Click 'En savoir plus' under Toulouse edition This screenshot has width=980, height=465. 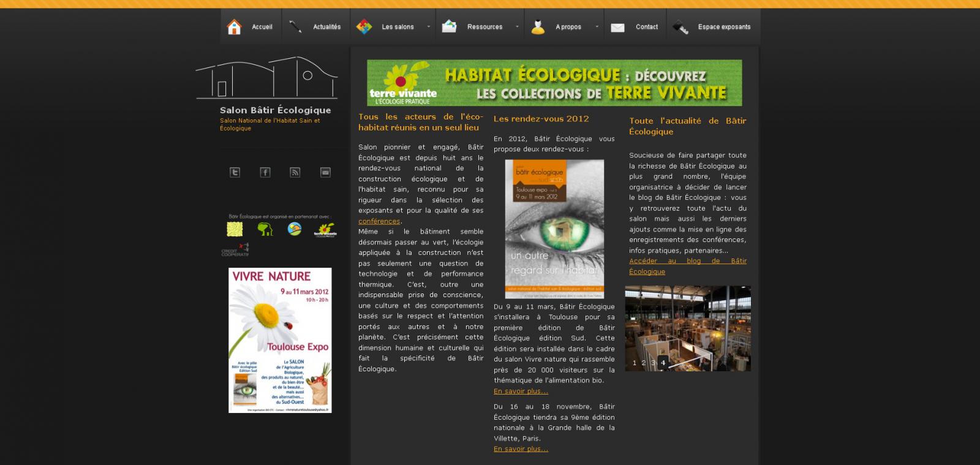[x=521, y=391]
